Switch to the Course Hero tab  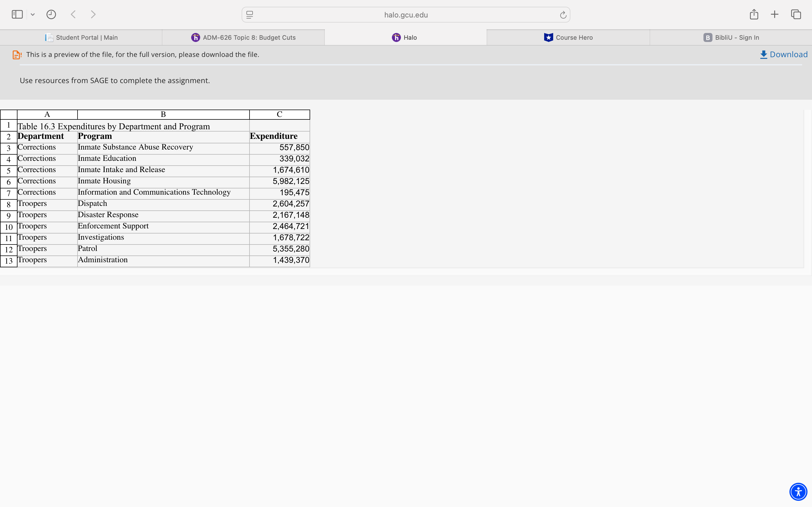click(568, 37)
